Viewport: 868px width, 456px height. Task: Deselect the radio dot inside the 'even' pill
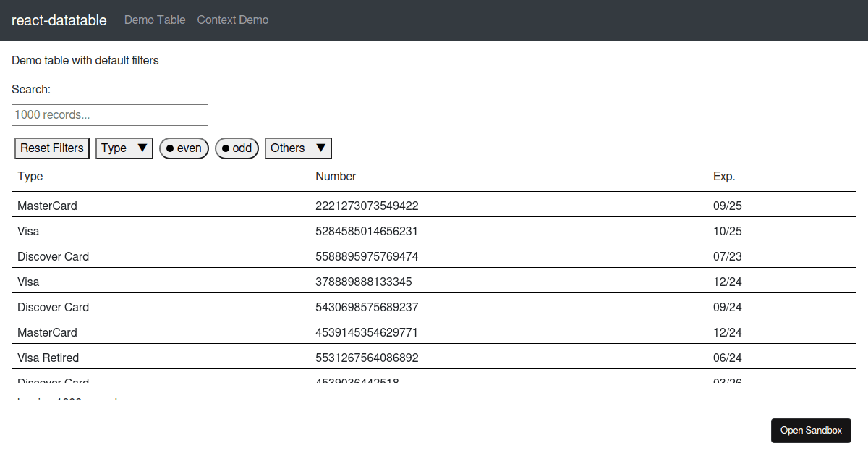[170, 148]
